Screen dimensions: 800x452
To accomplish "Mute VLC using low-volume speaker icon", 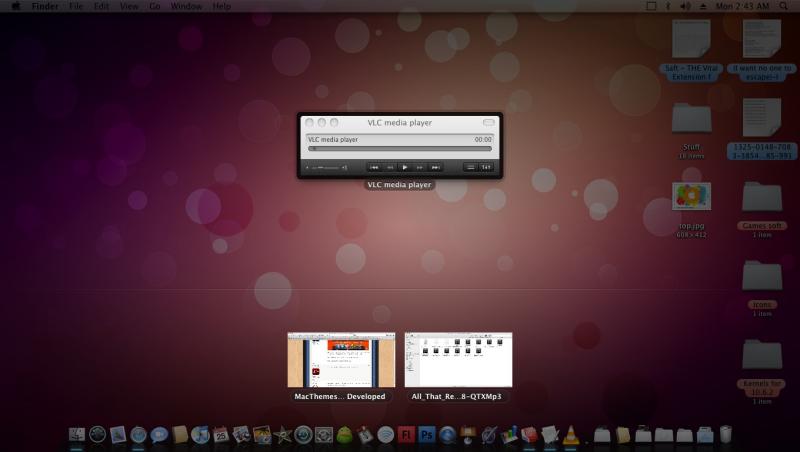I will pos(308,167).
